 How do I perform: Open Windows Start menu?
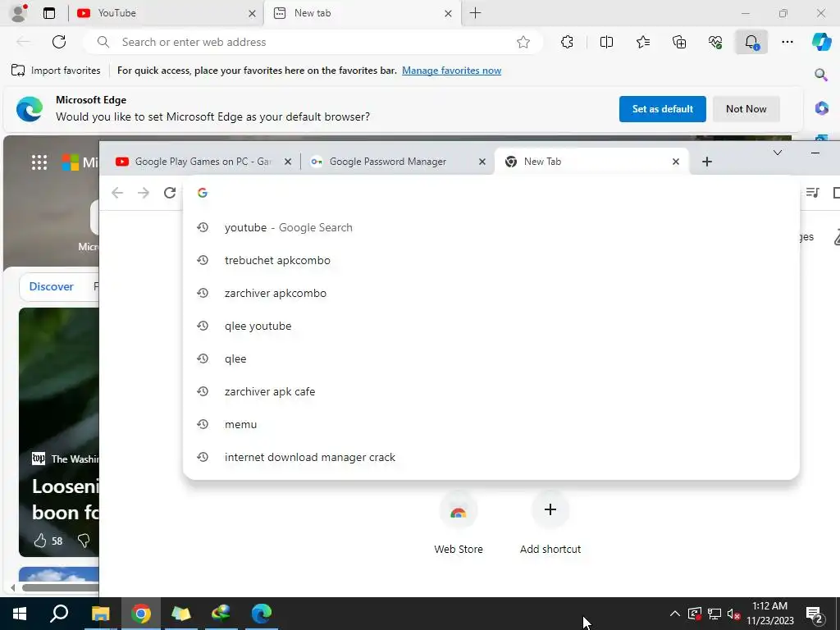(x=20, y=614)
